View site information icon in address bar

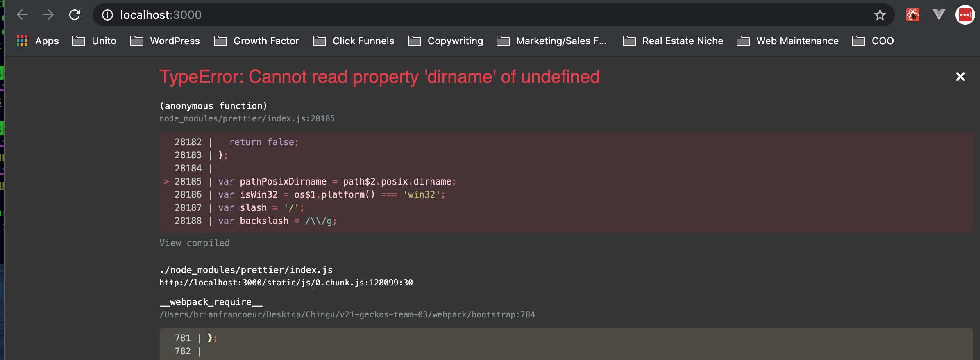(x=107, y=15)
